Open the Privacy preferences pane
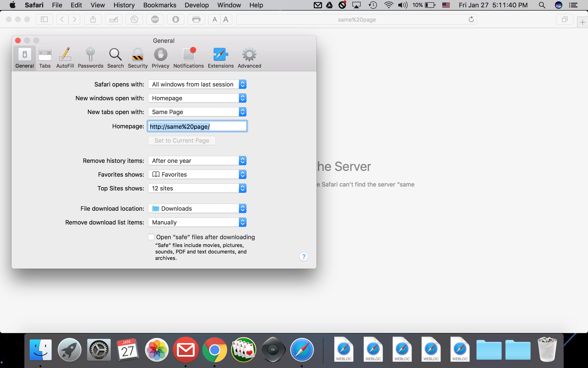This screenshot has width=588, height=368. click(x=160, y=58)
